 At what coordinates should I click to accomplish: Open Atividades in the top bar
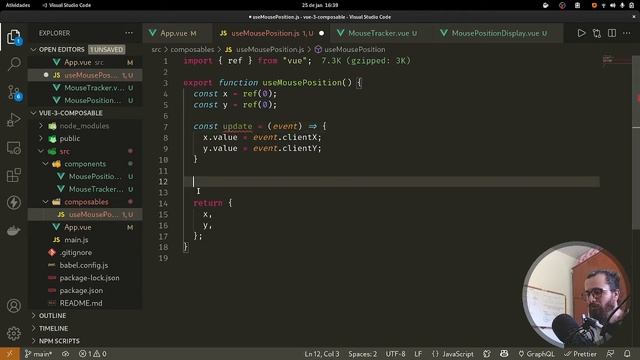18,5
